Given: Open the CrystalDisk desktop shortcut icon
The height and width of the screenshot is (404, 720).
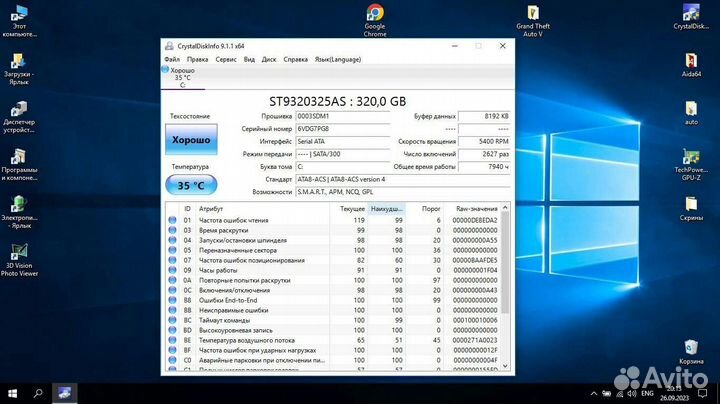Looking at the screenshot, I should click(691, 17).
